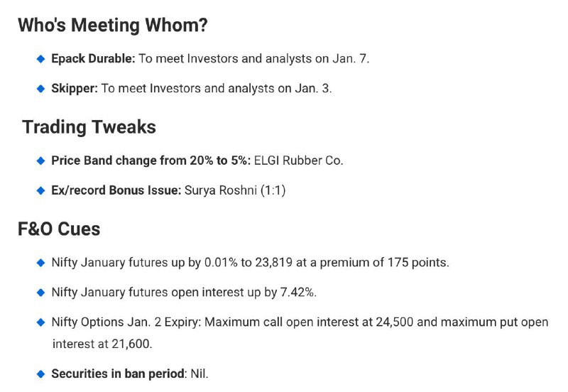Click the bullet before Securities in ban period
Screen dimensions: 568x392
[x=41, y=374]
